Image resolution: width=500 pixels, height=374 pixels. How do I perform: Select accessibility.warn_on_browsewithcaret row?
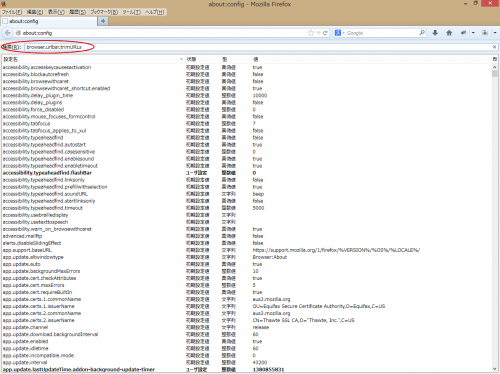point(247,229)
